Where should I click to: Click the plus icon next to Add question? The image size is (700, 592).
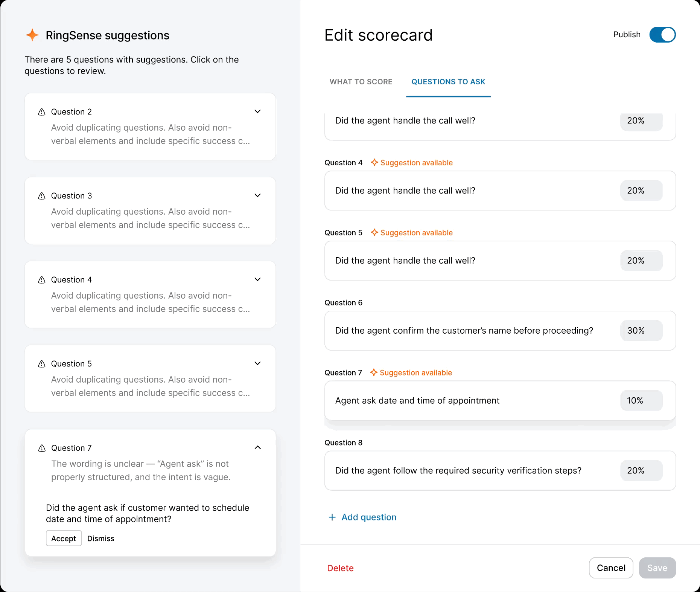click(x=332, y=517)
